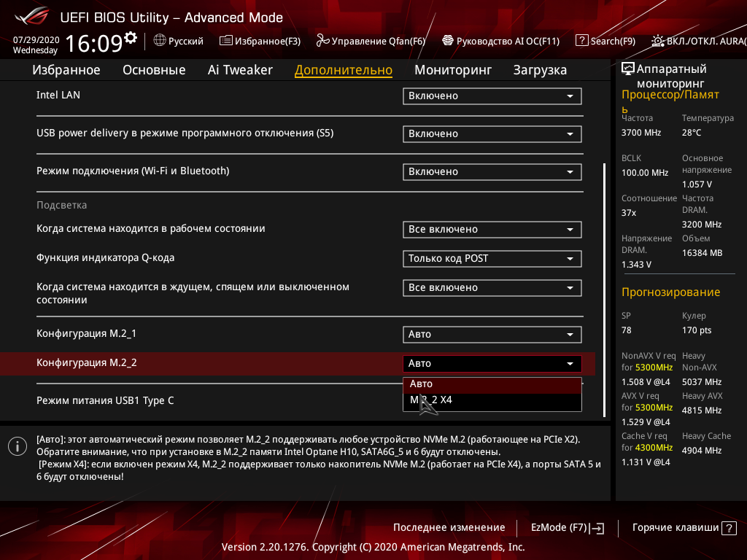Click 16384 MB memory value

click(x=703, y=253)
